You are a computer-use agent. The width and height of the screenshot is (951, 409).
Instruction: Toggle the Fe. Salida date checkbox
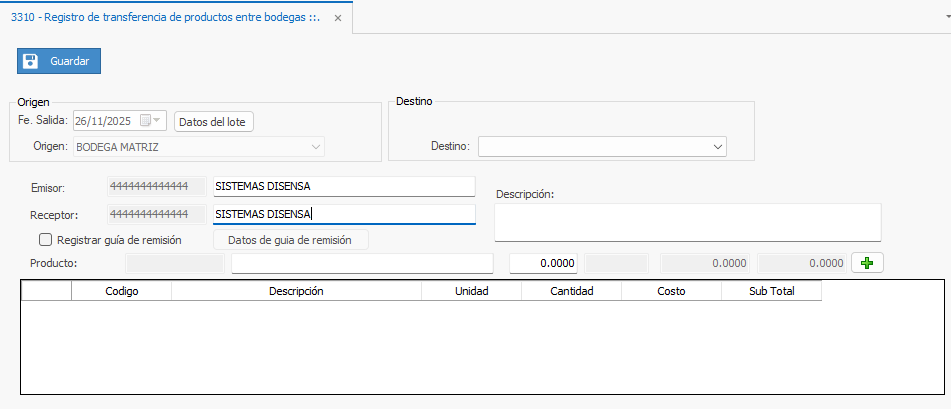tap(146, 121)
